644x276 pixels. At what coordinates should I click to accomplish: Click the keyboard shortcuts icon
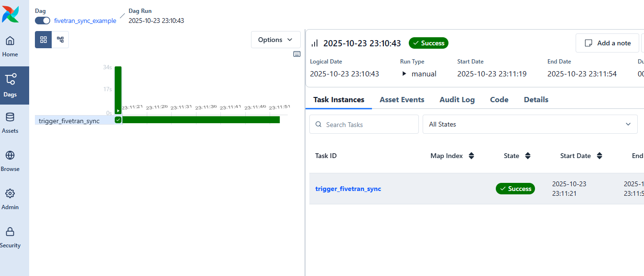[x=297, y=54]
